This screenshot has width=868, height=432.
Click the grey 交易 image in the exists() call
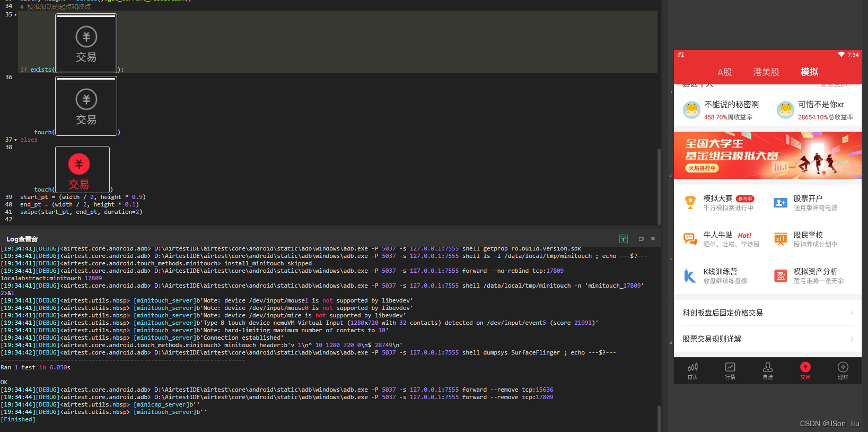[86, 43]
